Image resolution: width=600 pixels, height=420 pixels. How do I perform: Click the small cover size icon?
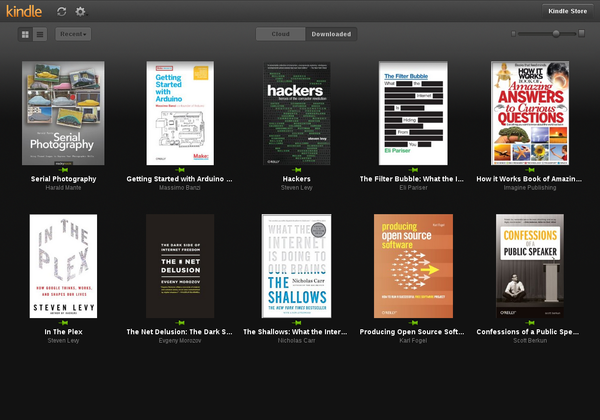(514, 34)
